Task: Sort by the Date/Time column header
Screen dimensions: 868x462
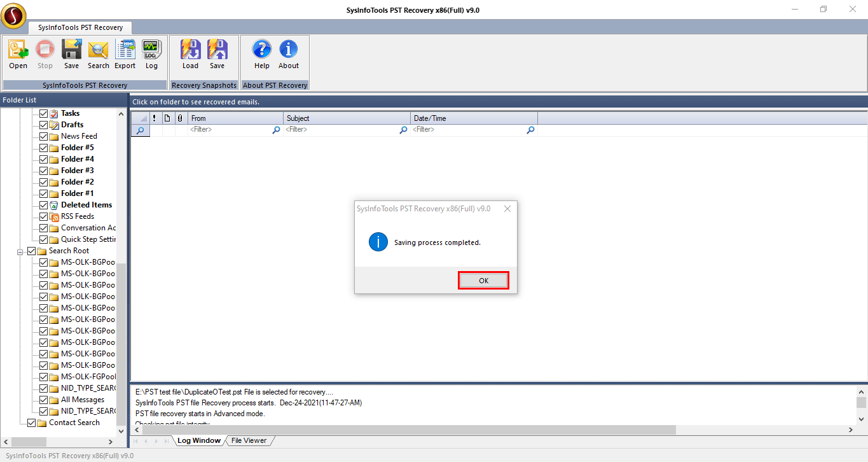Action: 474,118
